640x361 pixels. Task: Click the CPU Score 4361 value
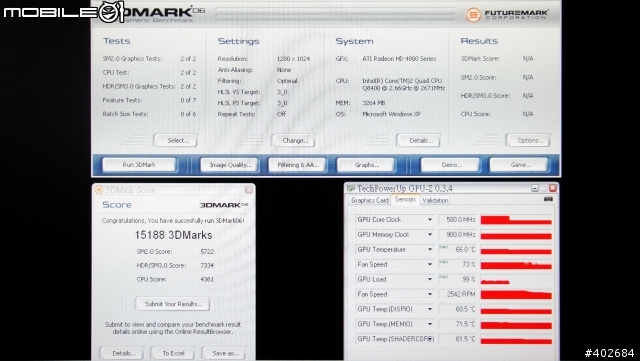pos(207,279)
